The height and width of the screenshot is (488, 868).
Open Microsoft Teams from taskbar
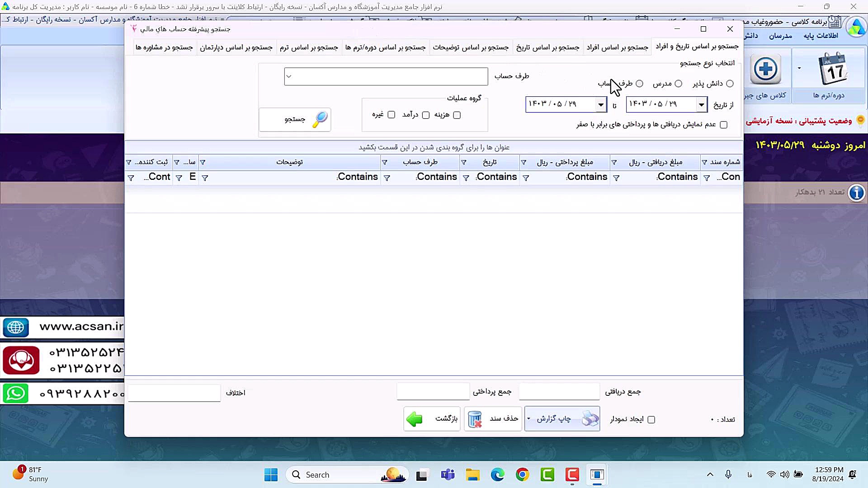click(x=448, y=475)
